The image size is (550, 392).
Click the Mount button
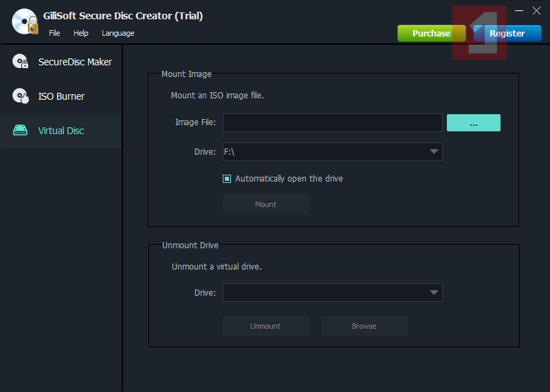pos(266,204)
